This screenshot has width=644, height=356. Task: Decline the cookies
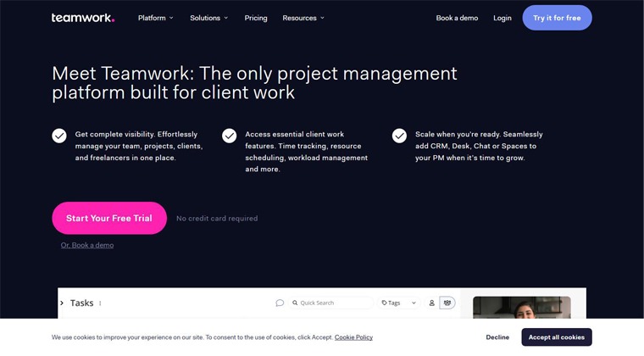pyautogui.click(x=497, y=337)
